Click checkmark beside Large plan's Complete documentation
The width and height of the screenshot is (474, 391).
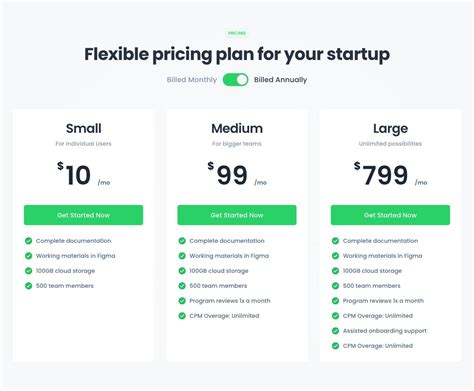click(335, 241)
